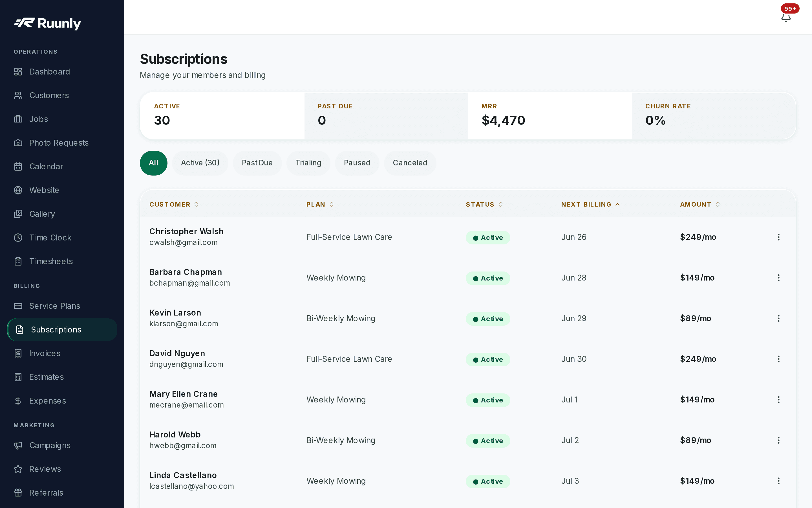Screen dimensions: 812x508
Task: Toggle Next Billing sort direction
Action: [x=590, y=204]
